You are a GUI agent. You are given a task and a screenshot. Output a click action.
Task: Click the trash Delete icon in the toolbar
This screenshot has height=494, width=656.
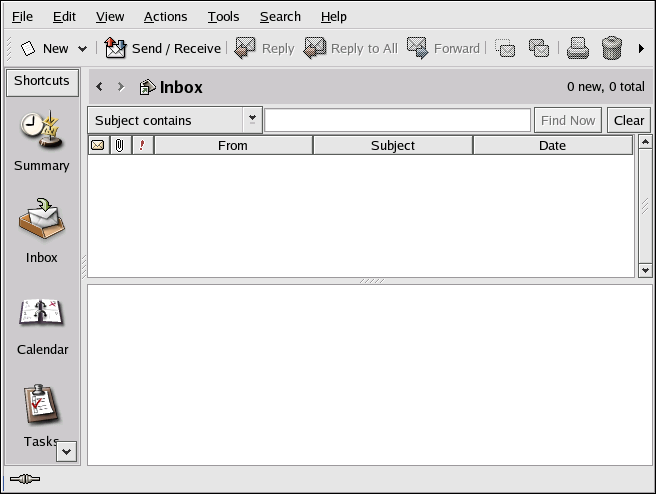pyautogui.click(x=612, y=48)
